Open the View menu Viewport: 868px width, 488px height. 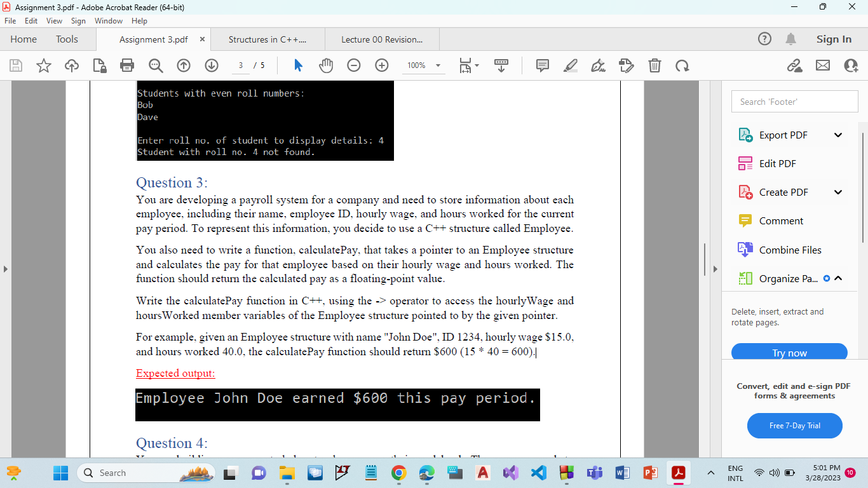pyautogui.click(x=55, y=20)
